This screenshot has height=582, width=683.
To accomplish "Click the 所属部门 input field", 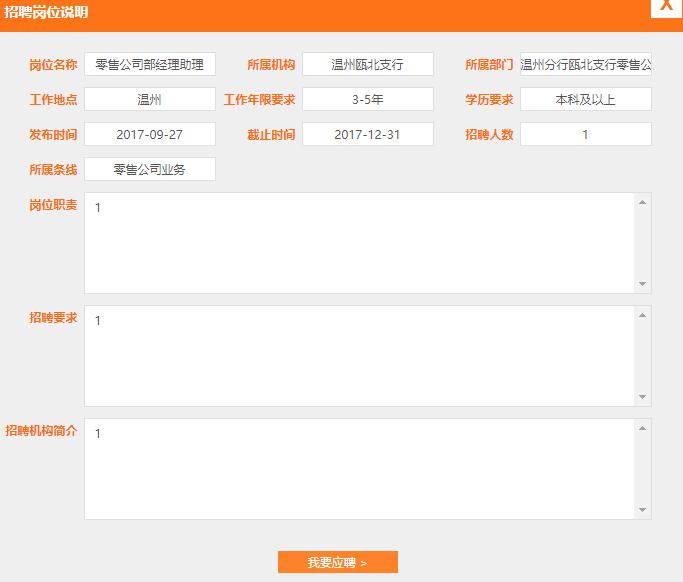I will pos(585,65).
